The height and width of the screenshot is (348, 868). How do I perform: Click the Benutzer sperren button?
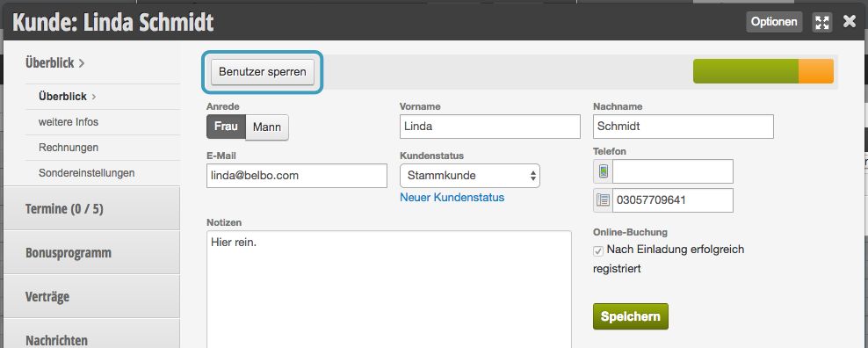pyautogui.click(x=263, y=72)
